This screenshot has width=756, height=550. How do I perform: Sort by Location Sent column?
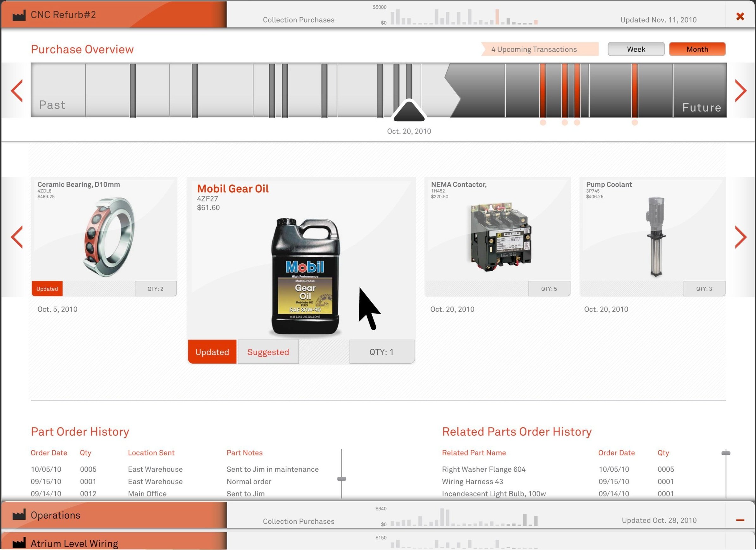point(151,453)
